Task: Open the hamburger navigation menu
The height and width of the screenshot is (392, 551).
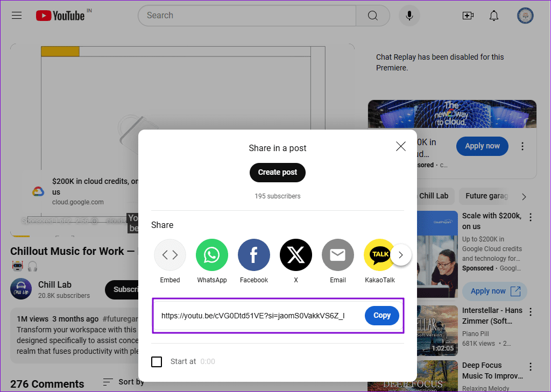Action: (x=16, y=15)
